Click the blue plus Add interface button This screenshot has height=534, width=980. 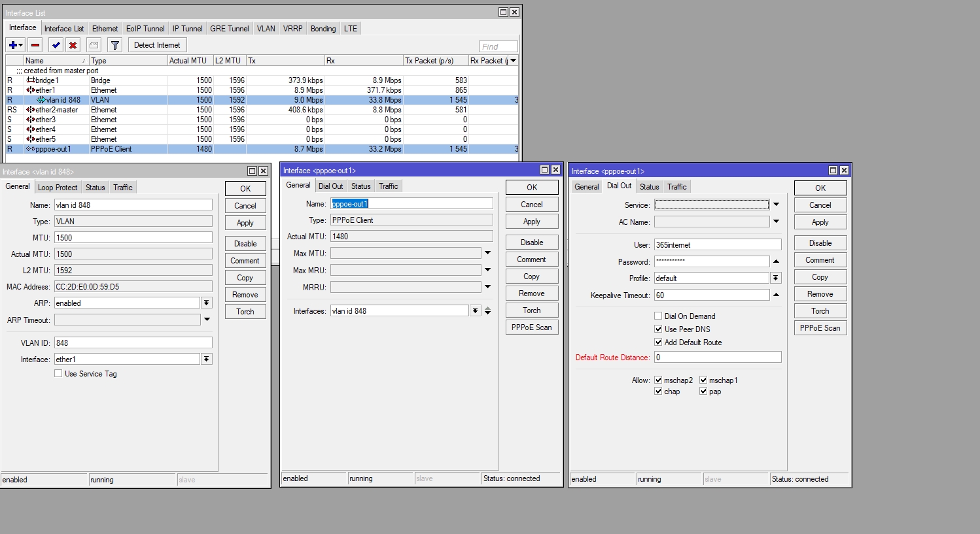point(12,45)
